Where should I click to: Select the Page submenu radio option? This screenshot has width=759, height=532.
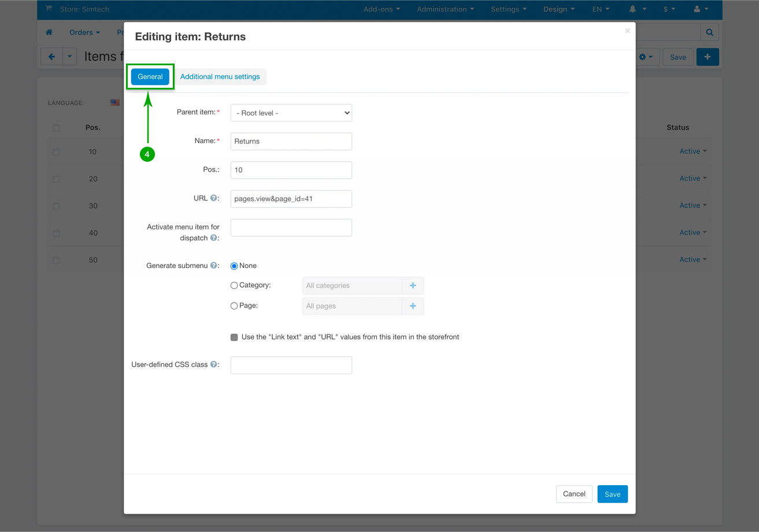pos(234,306)
